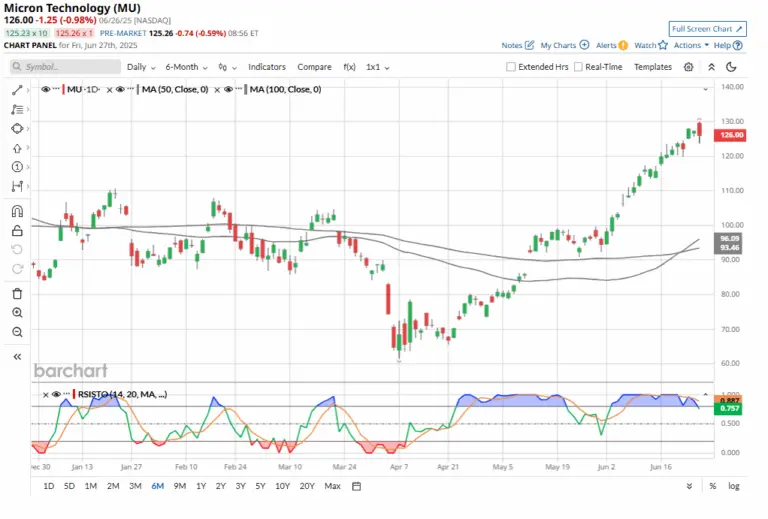Click the MA 50 gray color swatch
This screenshot has width=768, height=519.
[x=138, y=90]
